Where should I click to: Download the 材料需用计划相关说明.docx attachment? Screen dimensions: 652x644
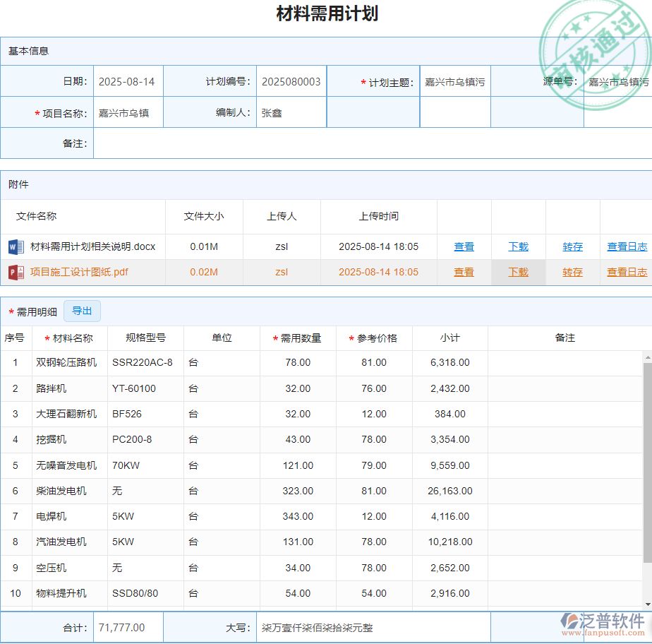518,247
